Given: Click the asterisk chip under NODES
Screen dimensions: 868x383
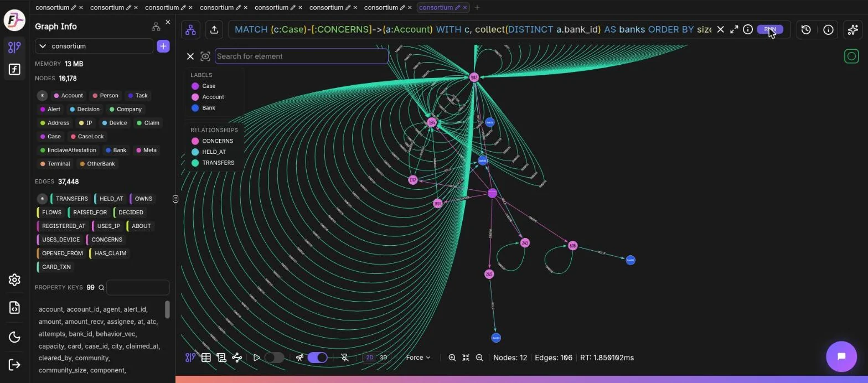Looking at the screenshot, I should pyautogui.click(x=42, y=96).
